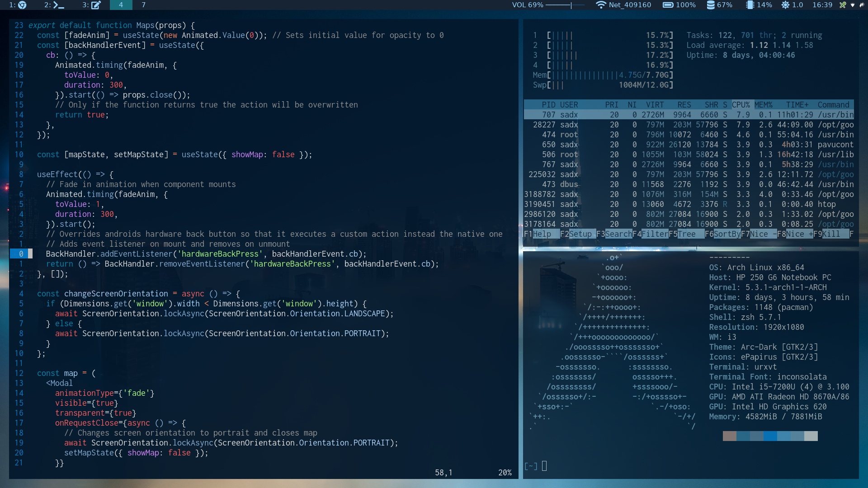Select htop pavucontrol process row PID 650
Viewport: 868px width, 488px height.
click(x=689, y=145)
